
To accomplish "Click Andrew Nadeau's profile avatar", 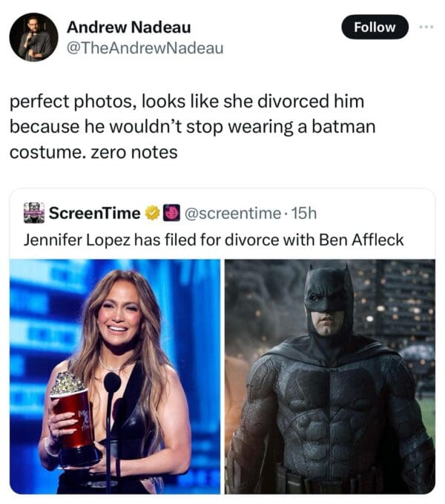I will [33, 36].
